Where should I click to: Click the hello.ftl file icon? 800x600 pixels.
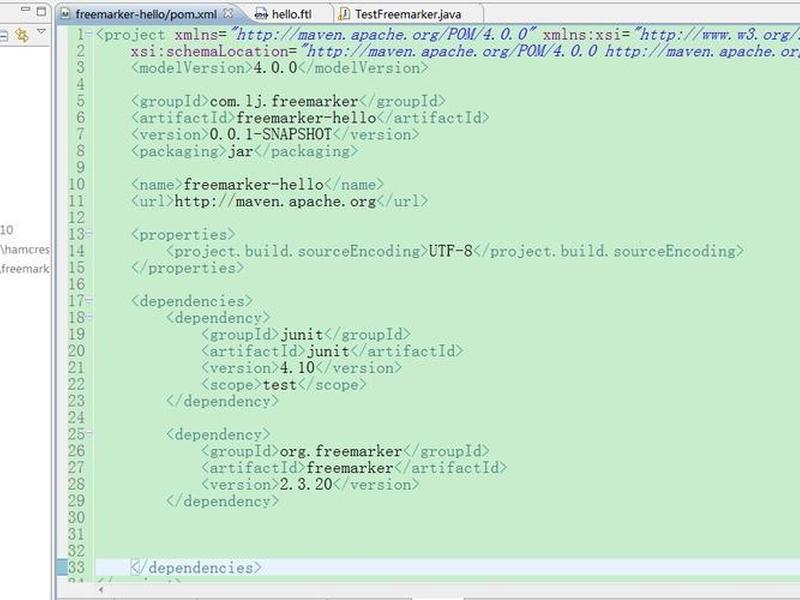(261, 14)
